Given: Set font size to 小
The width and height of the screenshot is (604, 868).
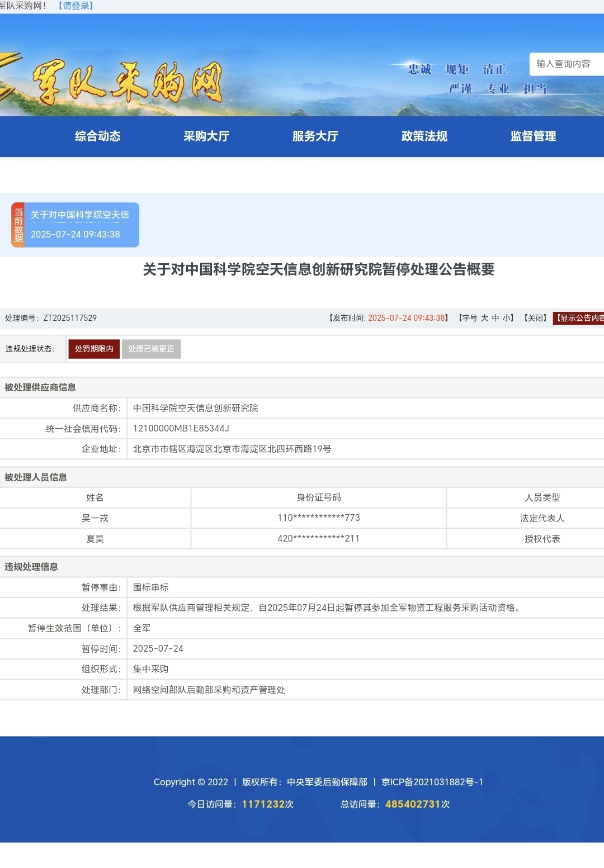Looking at the screenshot, I should tap(506, 318).
